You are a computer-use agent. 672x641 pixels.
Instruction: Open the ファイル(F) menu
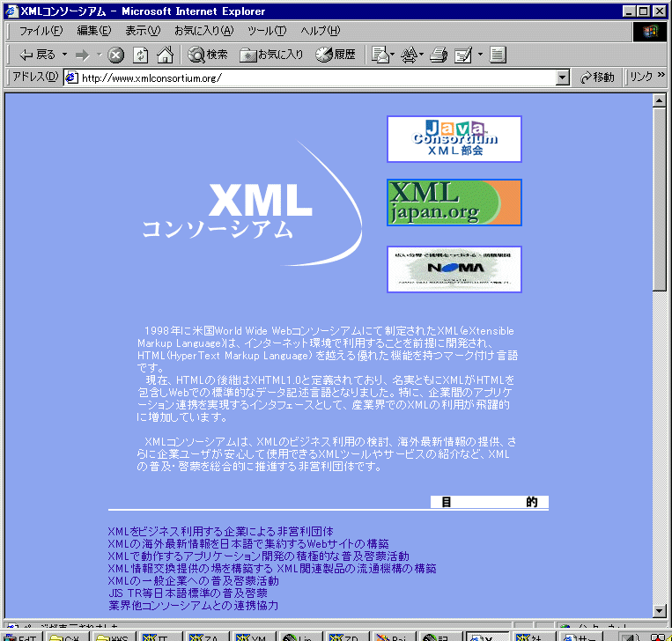click(x=41, y=31)
